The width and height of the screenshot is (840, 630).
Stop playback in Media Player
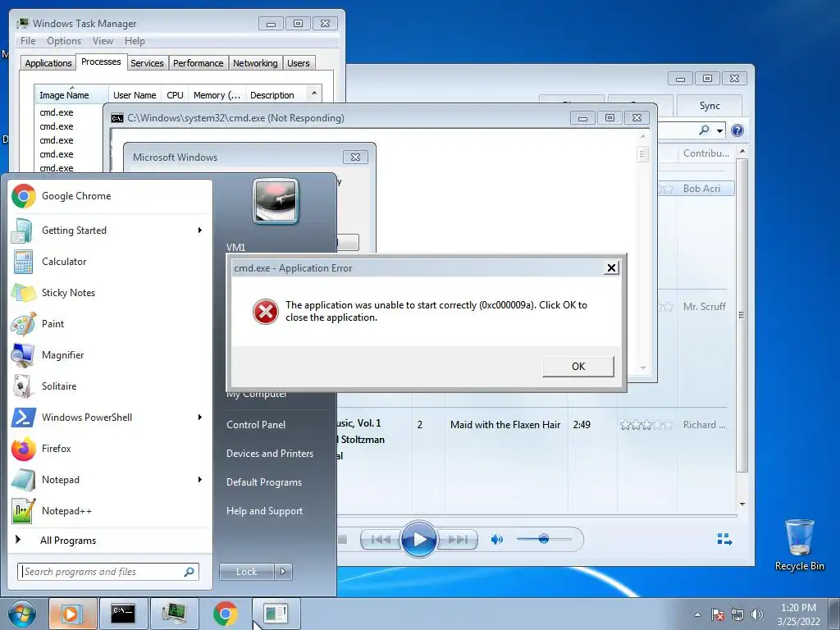pos(342,540)
